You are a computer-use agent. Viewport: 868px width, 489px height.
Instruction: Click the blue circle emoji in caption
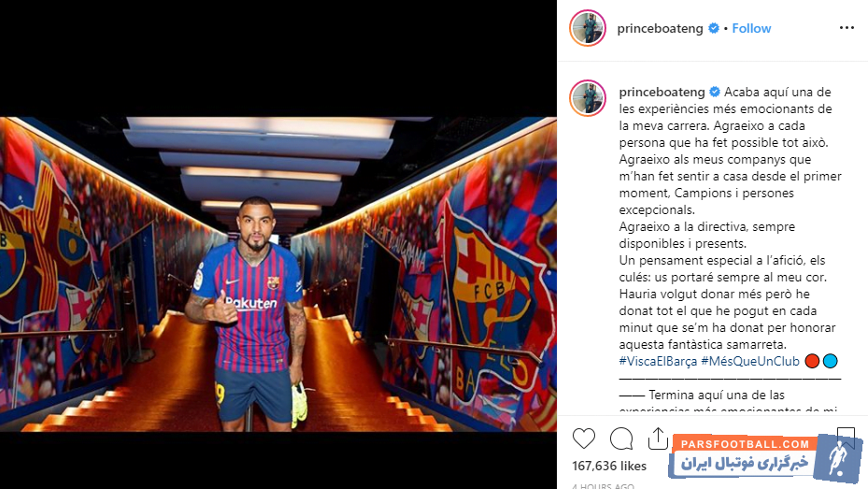coord(830,361)
